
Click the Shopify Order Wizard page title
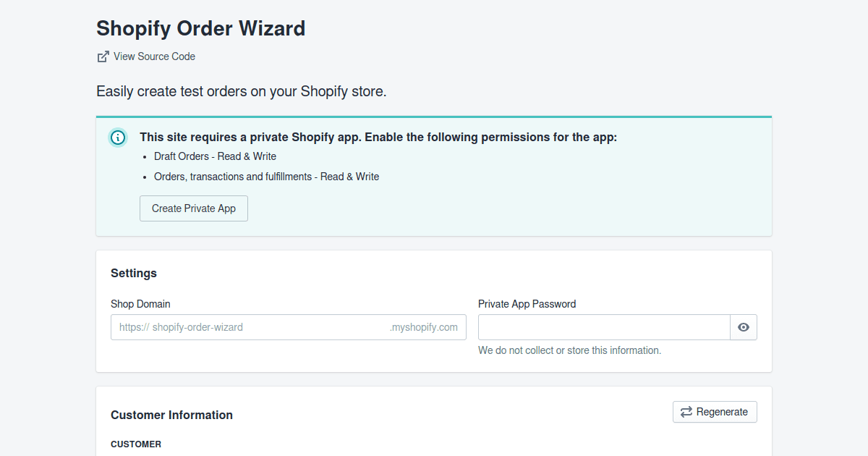coord(200,29)
